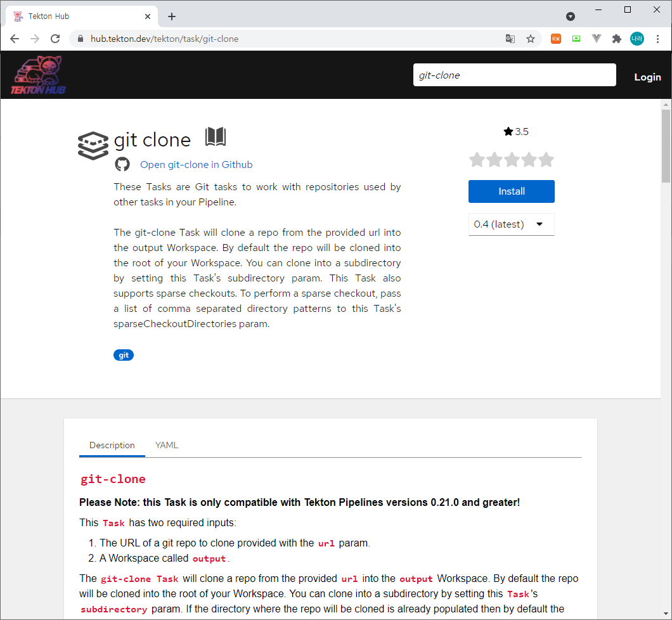Expand the 0.4 (latest) version dropdown
Screen dimensions: 672x620
point(511,224)
